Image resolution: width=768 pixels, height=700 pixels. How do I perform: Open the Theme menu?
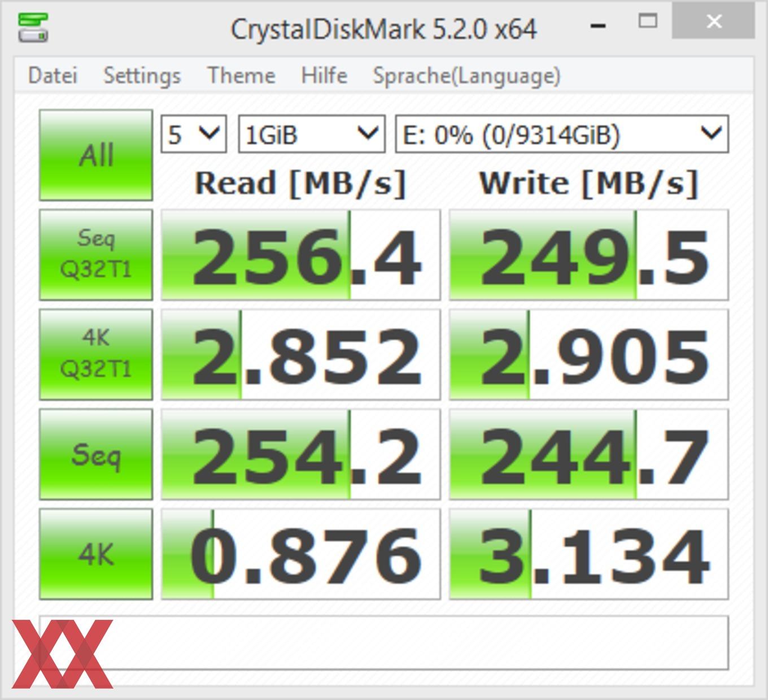[x=241, y=76]
